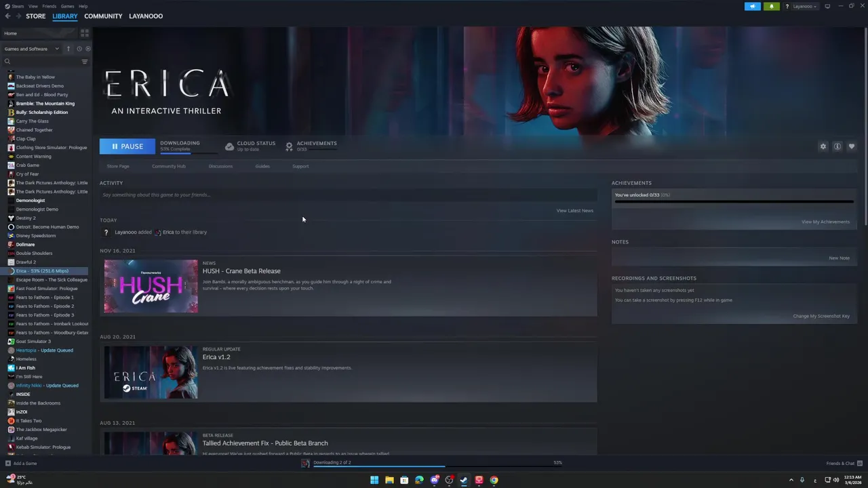
Task: Open the library grid view icon beside Home
Action: (x=85, y=33)
